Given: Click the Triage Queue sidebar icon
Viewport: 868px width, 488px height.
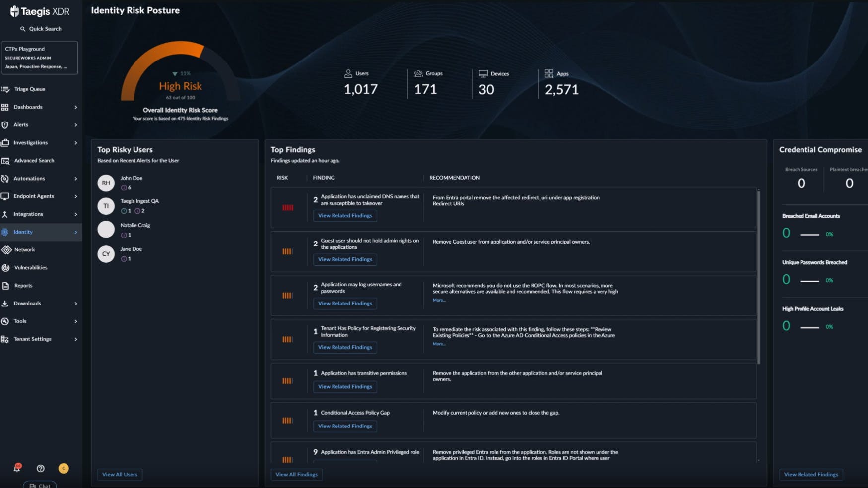Looking at the screenshot, I should 5,89.
